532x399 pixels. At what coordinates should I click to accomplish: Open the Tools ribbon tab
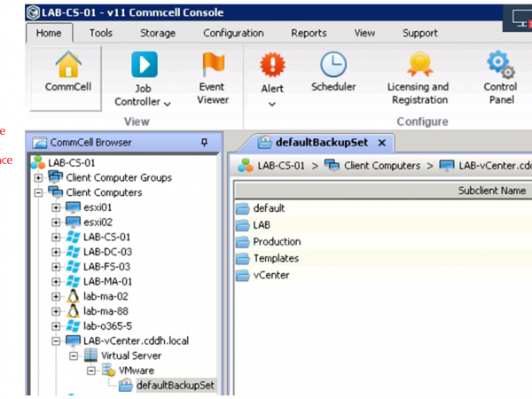101,33
